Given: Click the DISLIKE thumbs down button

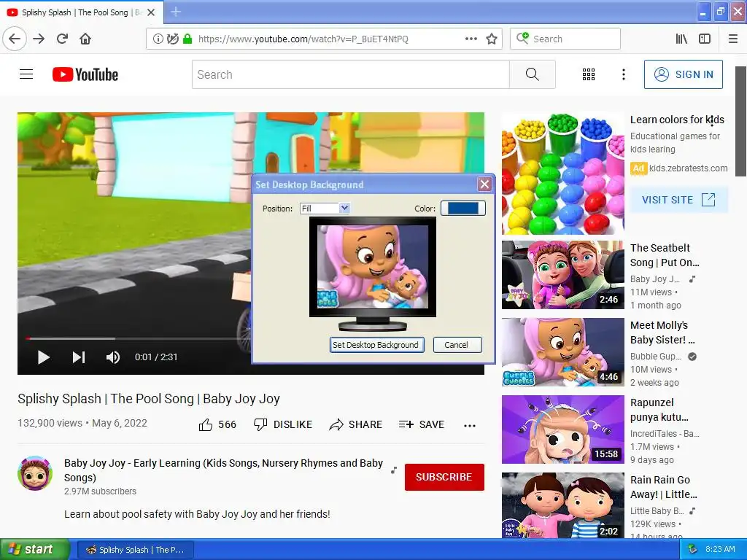Looking at the screenshot, I should pos(283,424).
